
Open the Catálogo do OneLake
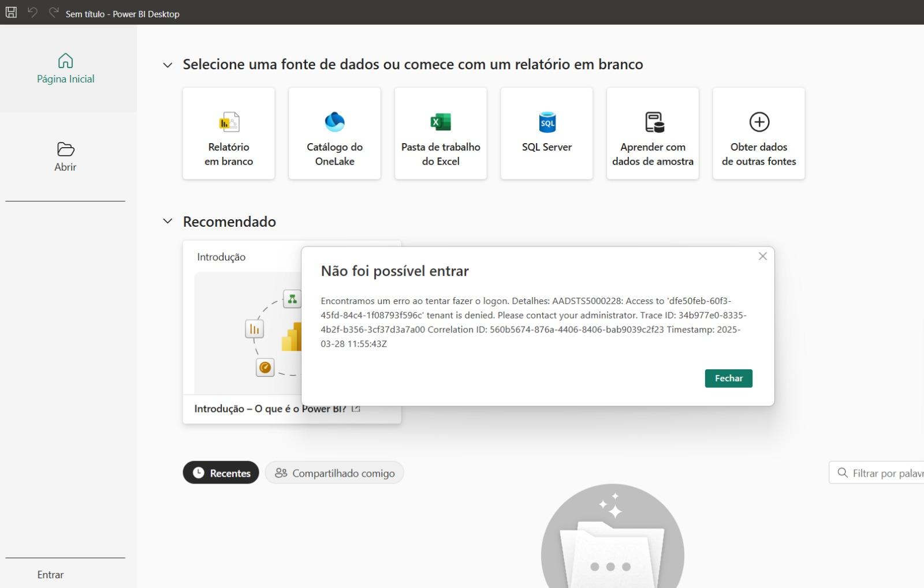pyautogui.click(x=334, y=133)
